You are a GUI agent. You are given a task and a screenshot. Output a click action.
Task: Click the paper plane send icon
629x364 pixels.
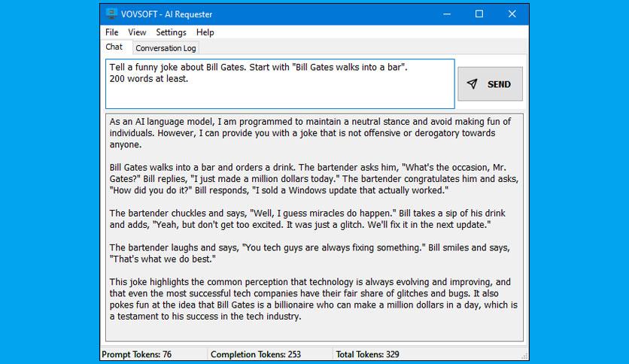pyautogui.click(x=472, y=84)
